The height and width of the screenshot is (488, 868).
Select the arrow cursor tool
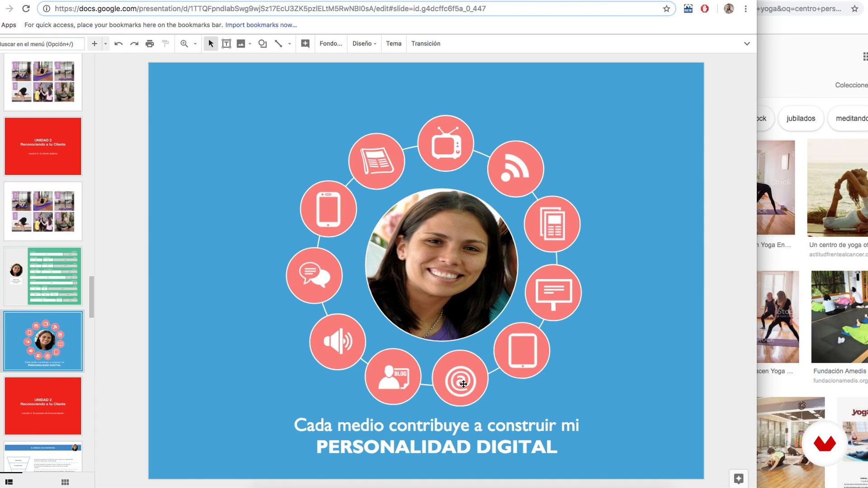point(211,43)
